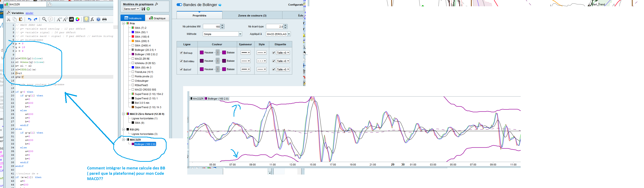Image resolution: width=644 pixels, height=188 pixels.
Task: Click the blue speech bubble next to Bandes de Bollinger
Action: click(220, 5)
